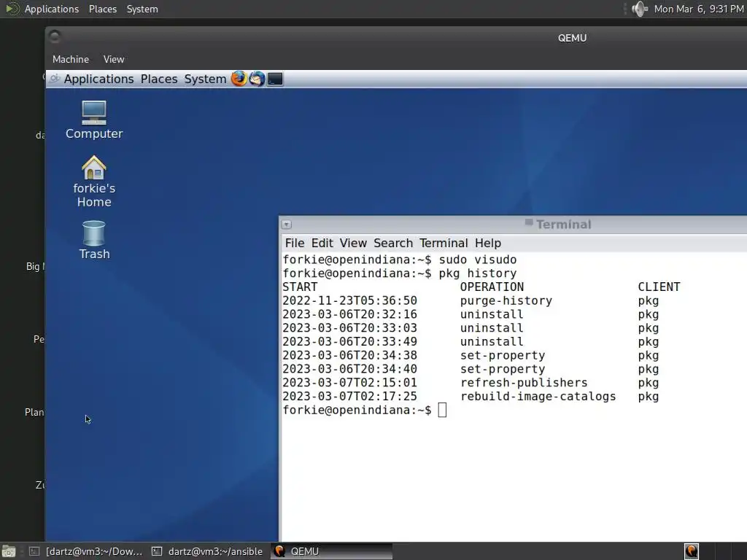The width and height of the screenshot is (747, 560).
Task: Open the Terminal Help menu
Action: click(x=488, y=243)
